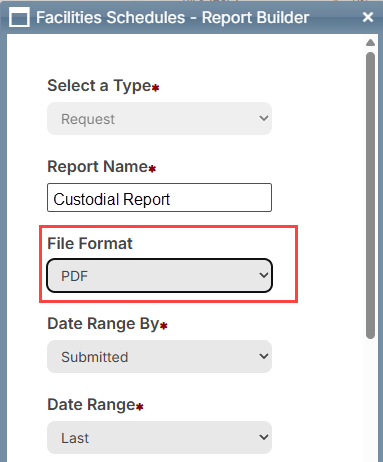The image size is (383, 462).
Task: Click the Facilities Schedules title text
Action: point(172,18)
